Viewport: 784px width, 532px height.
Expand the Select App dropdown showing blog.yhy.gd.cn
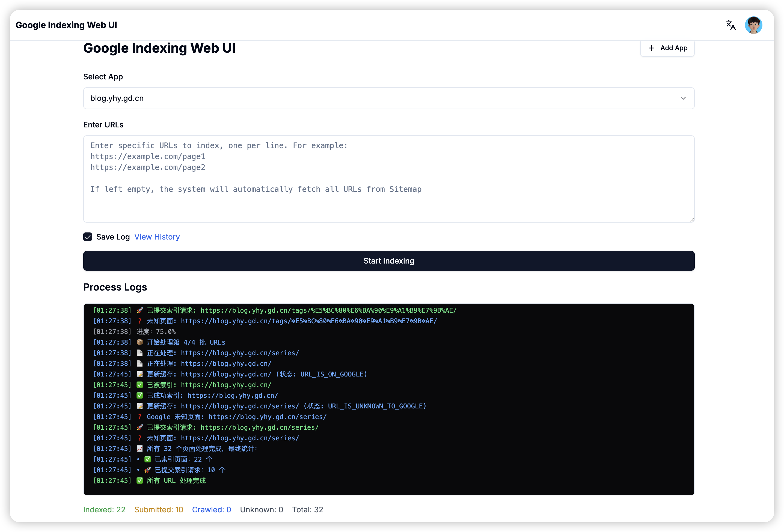click(x=389, y=98)
